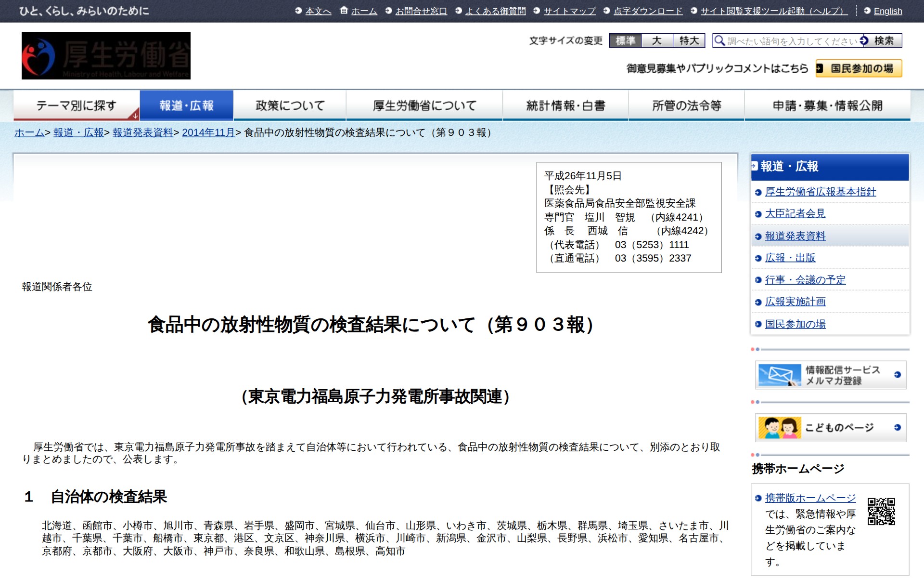Select the 大 font size option
The width and height of the screenshot is (924, 578).
pyautogui.click(x=658, y=41)
